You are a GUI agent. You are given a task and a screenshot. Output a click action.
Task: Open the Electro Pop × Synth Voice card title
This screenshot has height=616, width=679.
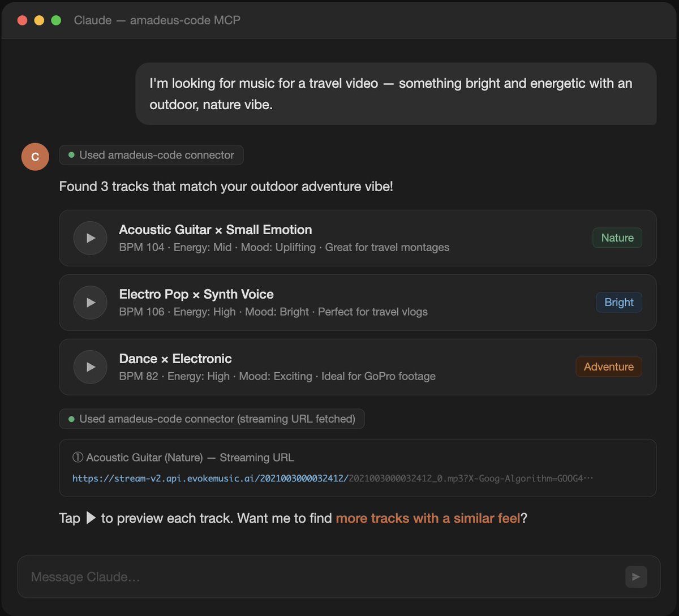tap(196, 294)
